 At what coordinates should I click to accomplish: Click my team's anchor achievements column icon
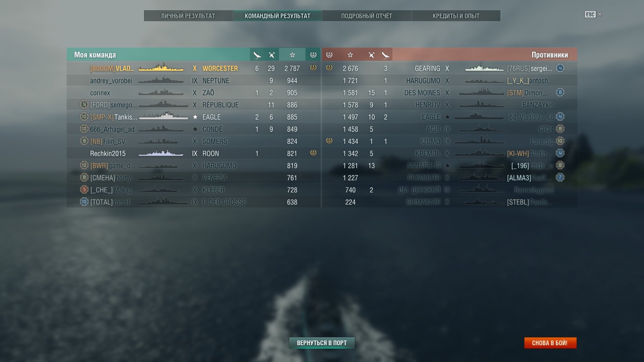[x=313, y=55]
